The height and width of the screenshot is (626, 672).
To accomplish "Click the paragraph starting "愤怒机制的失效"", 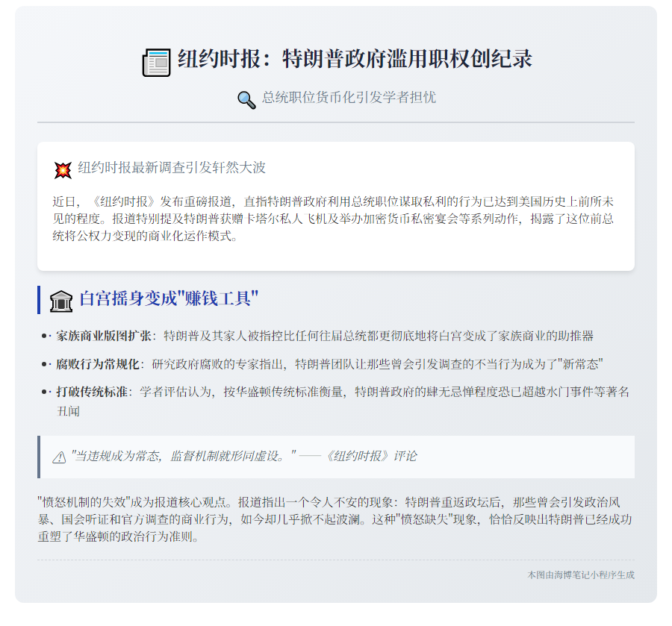I will pos(335,519).
